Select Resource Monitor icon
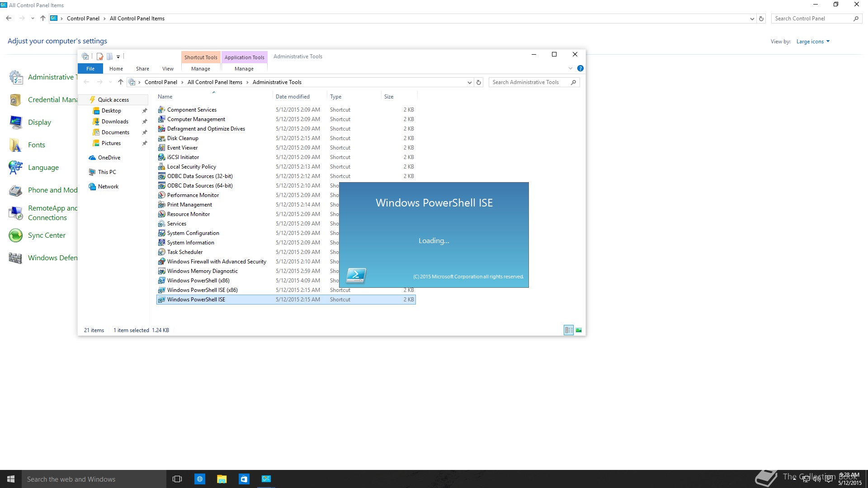The height and width of the screenshot is (488, 868). [161, 214]
